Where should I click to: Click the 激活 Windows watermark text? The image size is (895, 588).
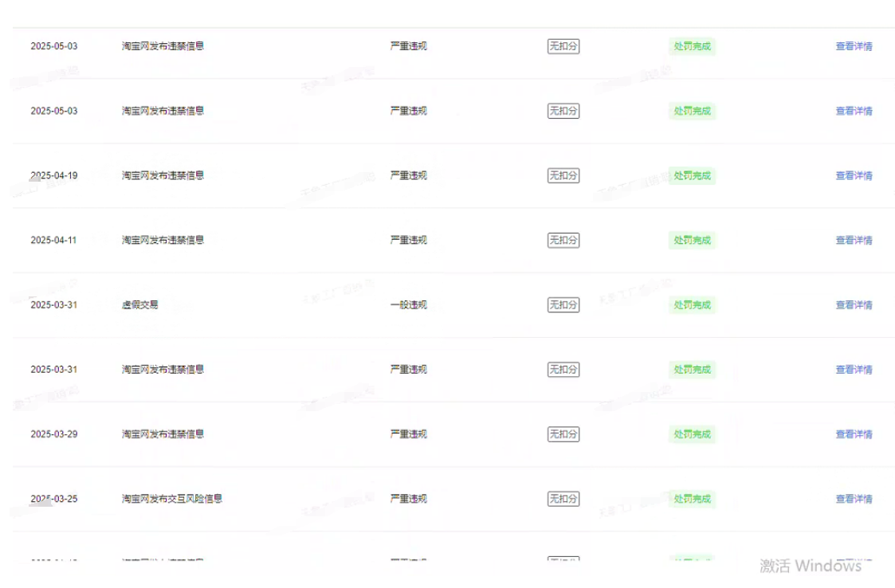[811, 566]
